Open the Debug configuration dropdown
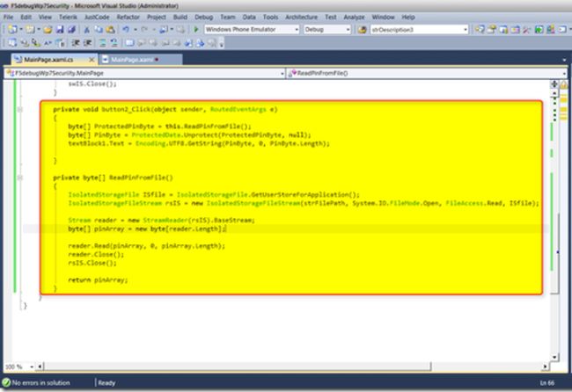This screenshot has width=572, height=392. (347, 30)
